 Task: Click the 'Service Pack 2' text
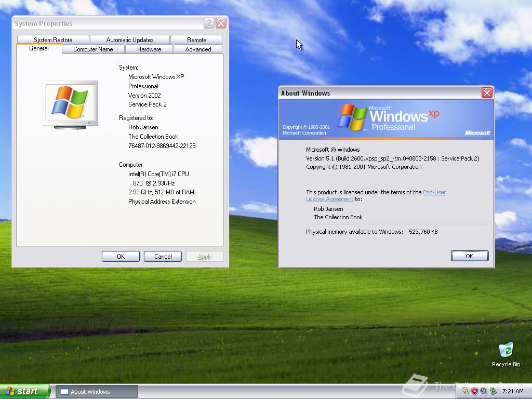147,104
